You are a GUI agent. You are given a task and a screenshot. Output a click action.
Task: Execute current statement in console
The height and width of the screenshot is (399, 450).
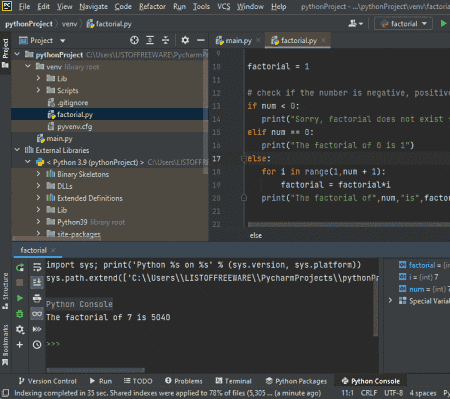tap(20, 298)
